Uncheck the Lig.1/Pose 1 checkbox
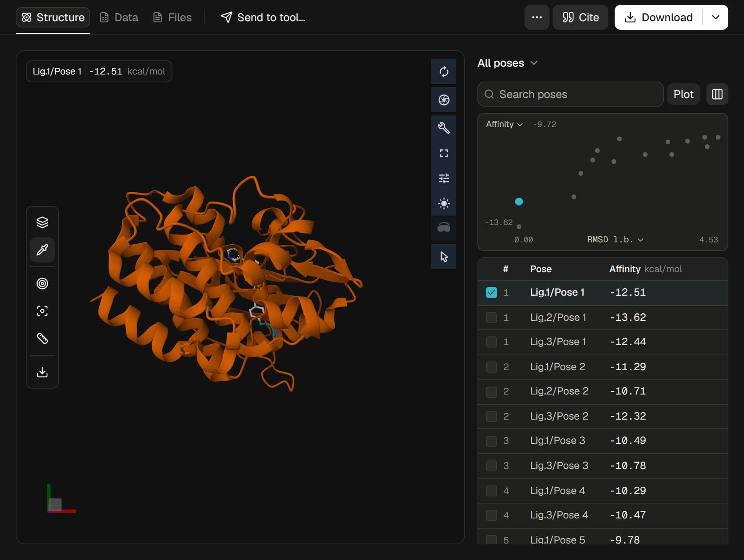The image size is (744, 560). (492, 293)
